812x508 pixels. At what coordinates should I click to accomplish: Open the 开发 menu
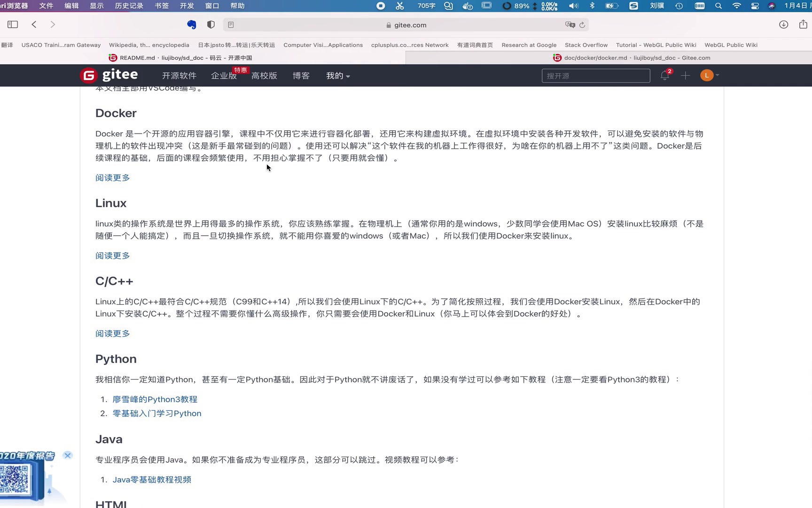[187, 6]
